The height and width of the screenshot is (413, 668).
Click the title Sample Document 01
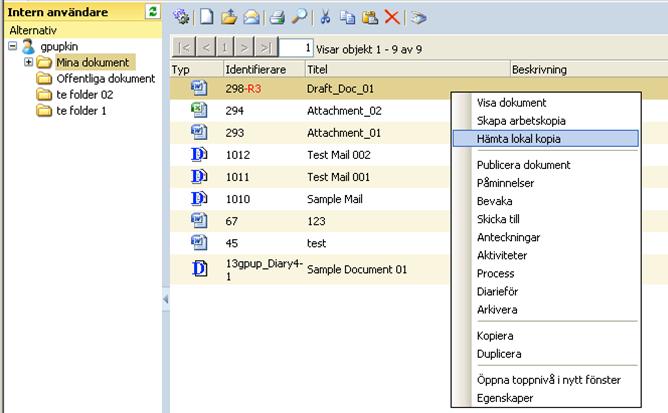tap(357, 269)
